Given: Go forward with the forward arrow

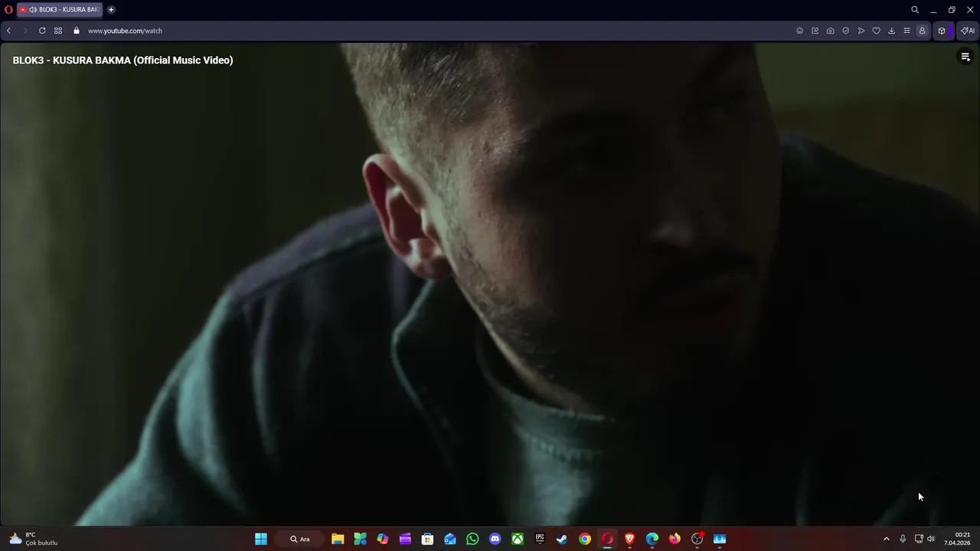Looking at the screenshot, I should [25, 31].
